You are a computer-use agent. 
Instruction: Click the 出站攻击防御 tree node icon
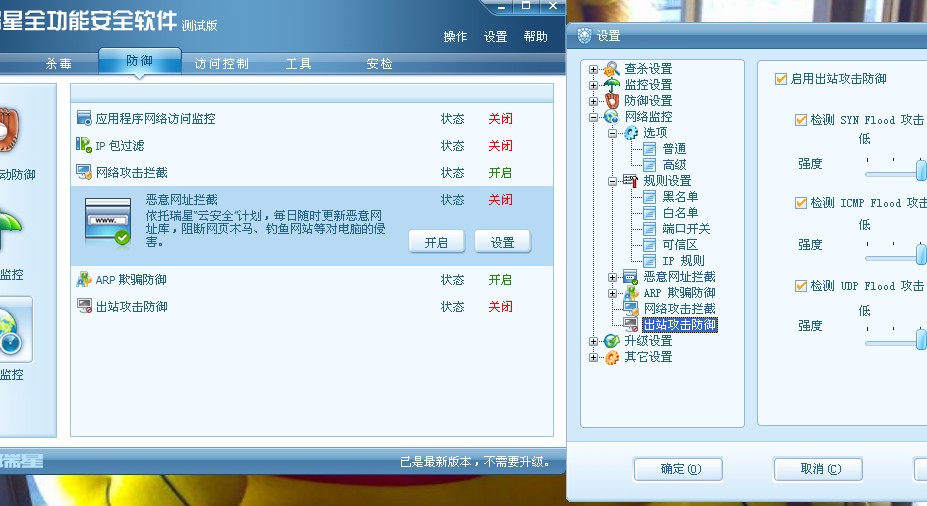[631, 325]
